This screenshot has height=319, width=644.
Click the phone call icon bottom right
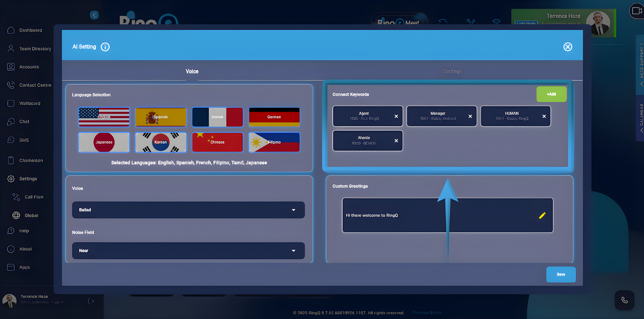[x=625, y=300]
